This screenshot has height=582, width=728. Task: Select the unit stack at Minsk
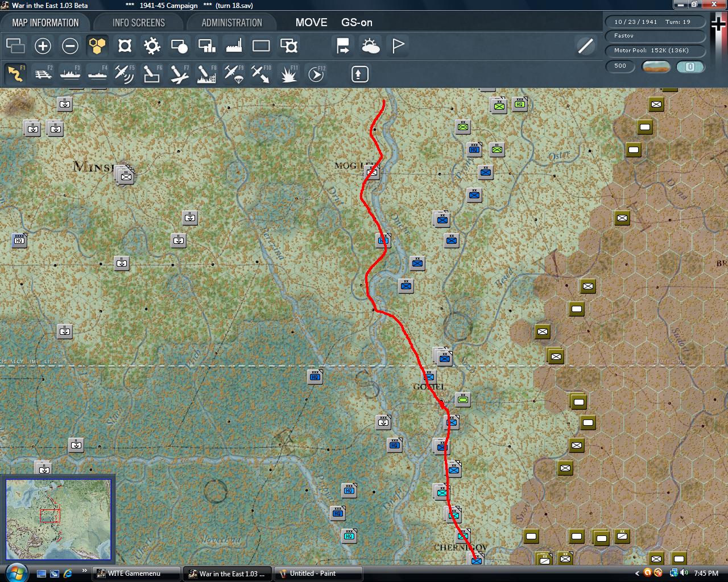125,176
